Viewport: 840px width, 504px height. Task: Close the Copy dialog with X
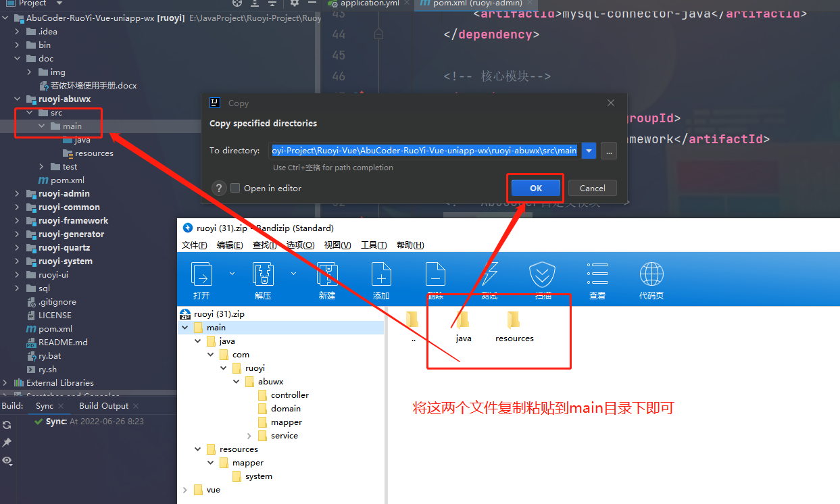pos(611,103)
